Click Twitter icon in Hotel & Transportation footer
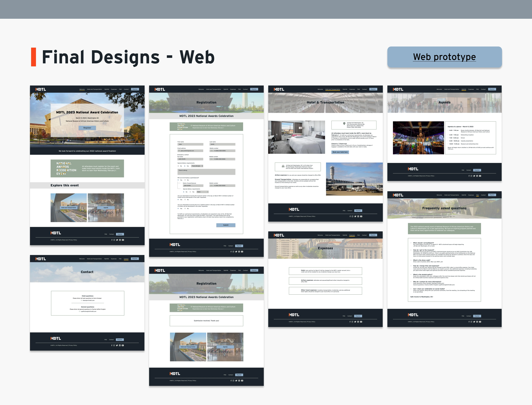 355,216
